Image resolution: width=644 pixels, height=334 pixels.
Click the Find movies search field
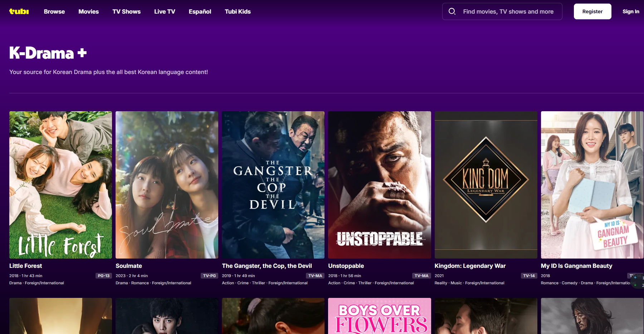tap(508, 11)
